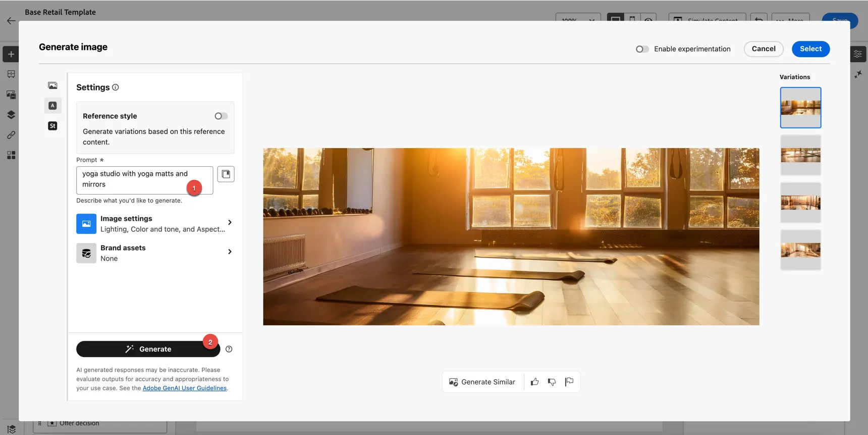Give thumbs down to generated image
This screenshot has width=868, height=435.
tap(552, 382)
